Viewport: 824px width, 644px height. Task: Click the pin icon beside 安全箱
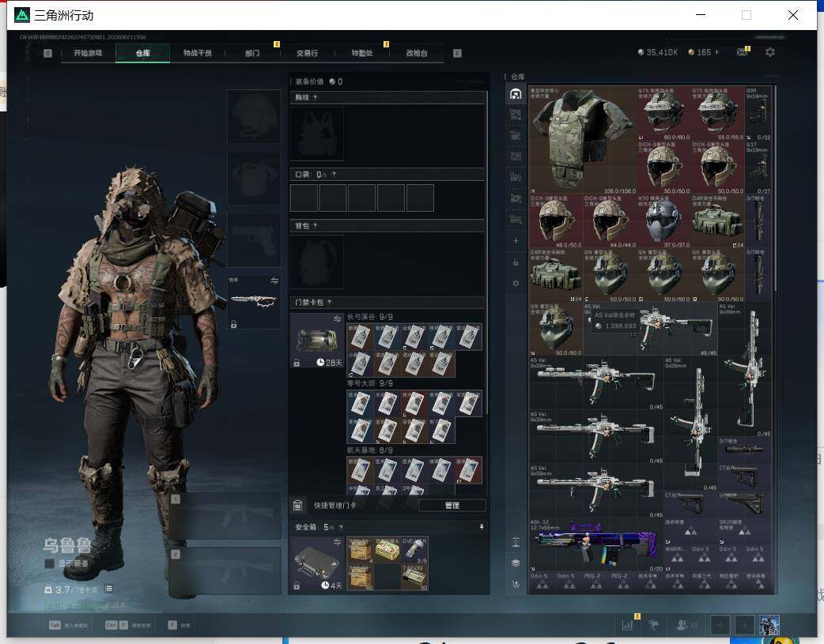(x=482, y=527)
